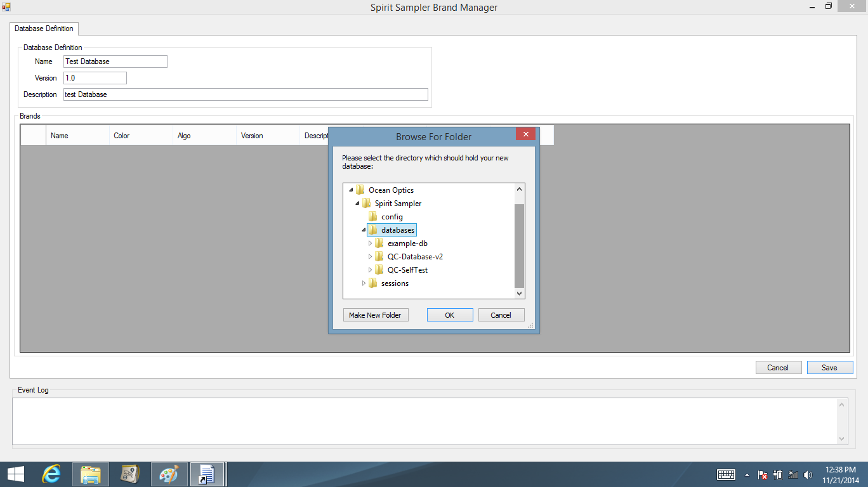This screenshot has height=487, width=868.
Task: Select the config folder icon
Action: click(373, 216)
